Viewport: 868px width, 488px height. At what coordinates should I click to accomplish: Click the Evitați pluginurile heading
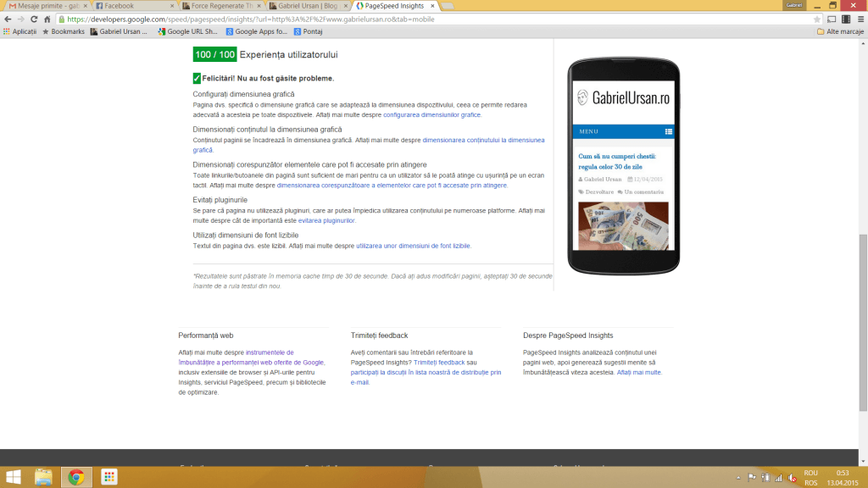(x=220, y=200)
